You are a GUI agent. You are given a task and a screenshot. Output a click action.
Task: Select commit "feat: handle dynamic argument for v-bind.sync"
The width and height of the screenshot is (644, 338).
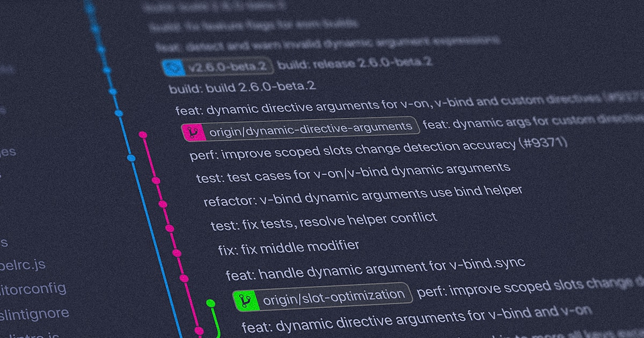(x=376, y=269)
